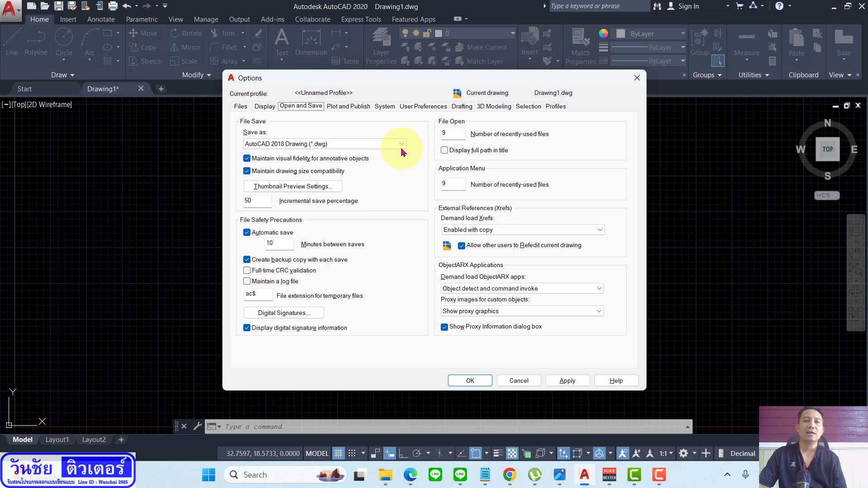
Task: Click the Text tool icon
Action: point(282,42)
